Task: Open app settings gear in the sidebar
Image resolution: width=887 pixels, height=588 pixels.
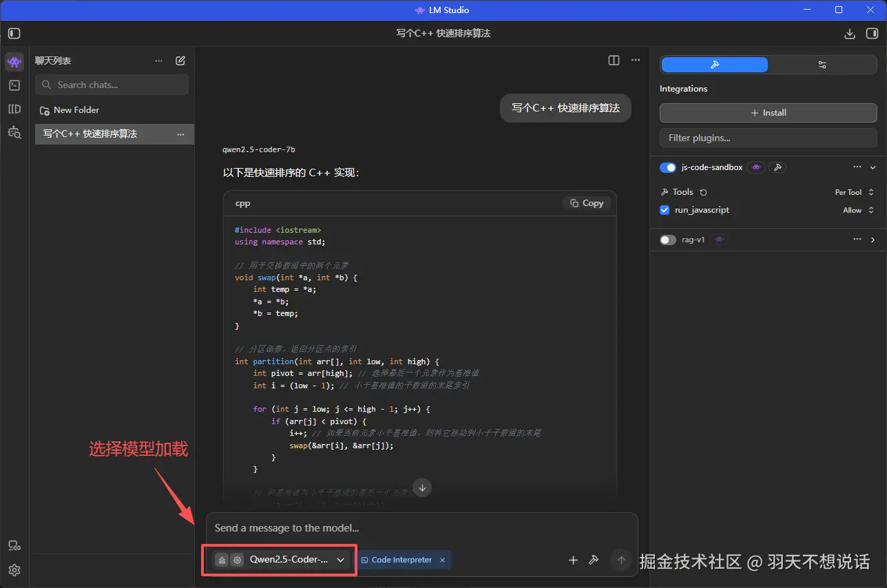Action: click(x=14, y=570)
